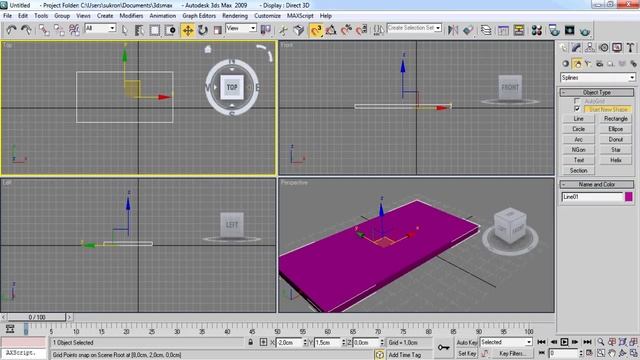Image resolution: width=640 pixels, height=360 pixels.
Task: Click the Rectangle spline button
Action: [616, 119]
